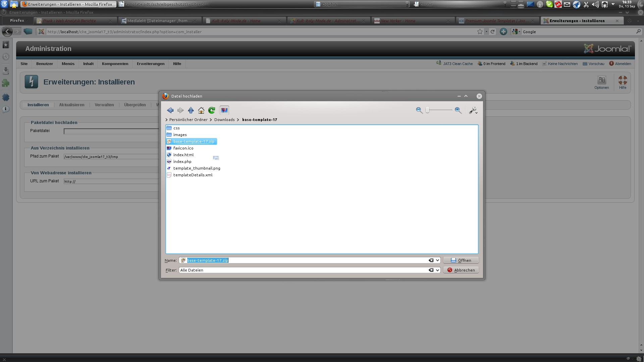Open the Site menu in Joomla
The width and height of the screenshot is (644, 362).
pos(24,64)
